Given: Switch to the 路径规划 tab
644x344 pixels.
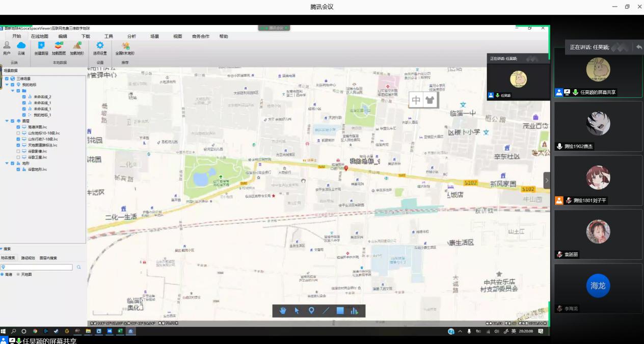Looking at the screenshot, I should coord(28,258).
